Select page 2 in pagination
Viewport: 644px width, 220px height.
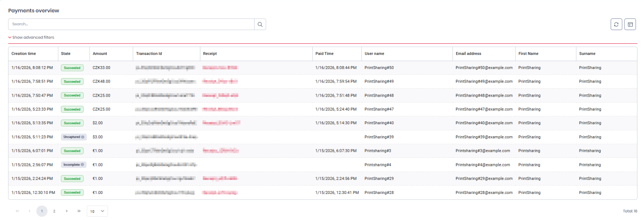tap(54, 211)
